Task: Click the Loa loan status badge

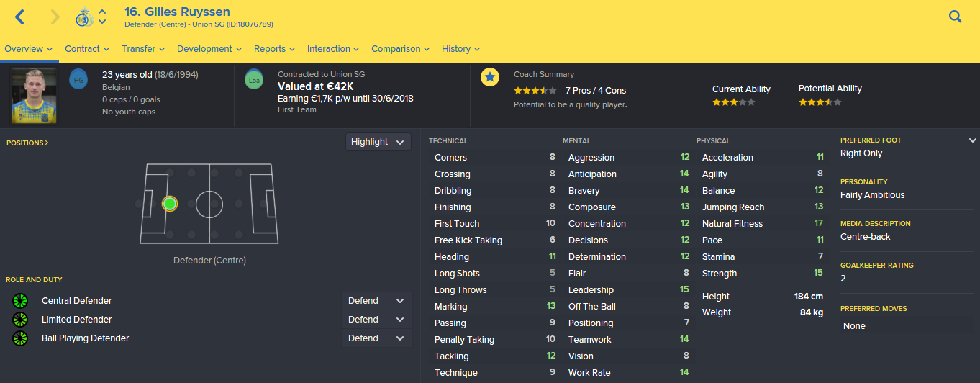Action: tap(254, 79)
